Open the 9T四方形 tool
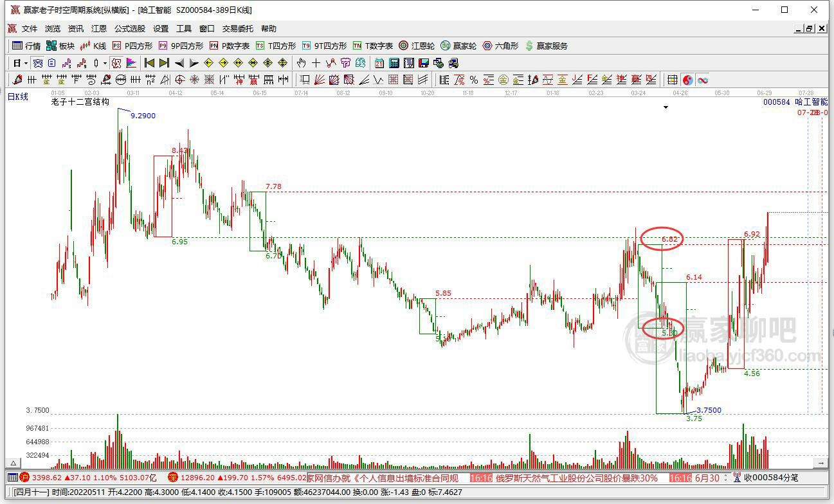 [324, 46]
